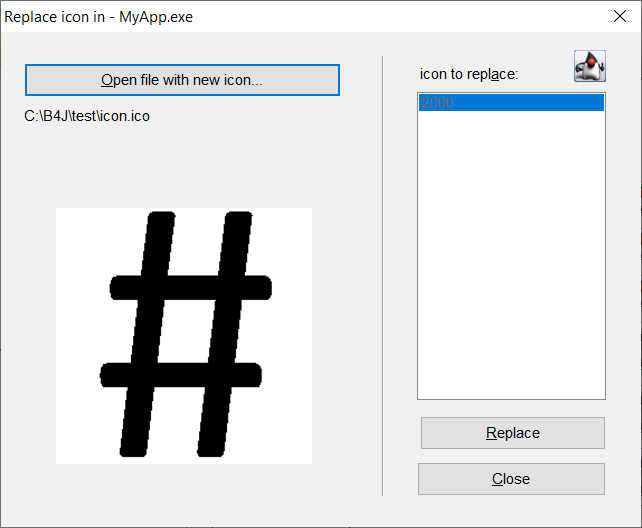
Task: Click the Replace button
Action: point(513,433)
